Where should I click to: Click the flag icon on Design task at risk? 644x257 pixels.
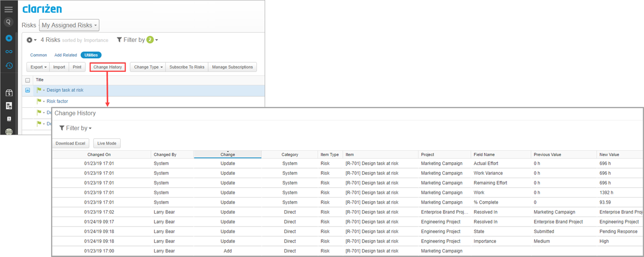39,90
